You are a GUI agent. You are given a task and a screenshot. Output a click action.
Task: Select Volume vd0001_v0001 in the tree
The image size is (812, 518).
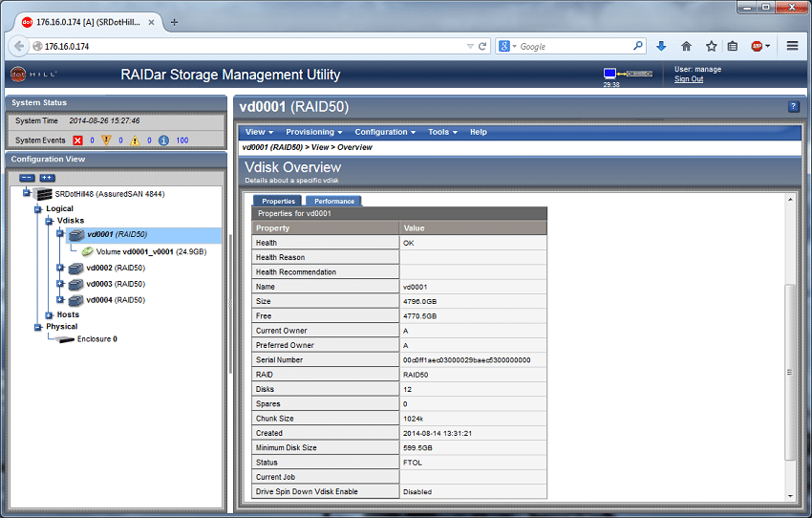[x=151, y=251]
